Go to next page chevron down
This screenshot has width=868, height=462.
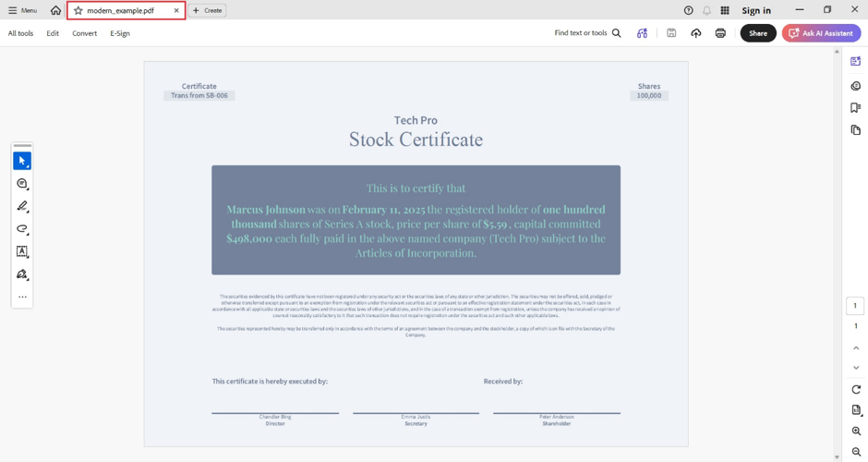point(856,368)
